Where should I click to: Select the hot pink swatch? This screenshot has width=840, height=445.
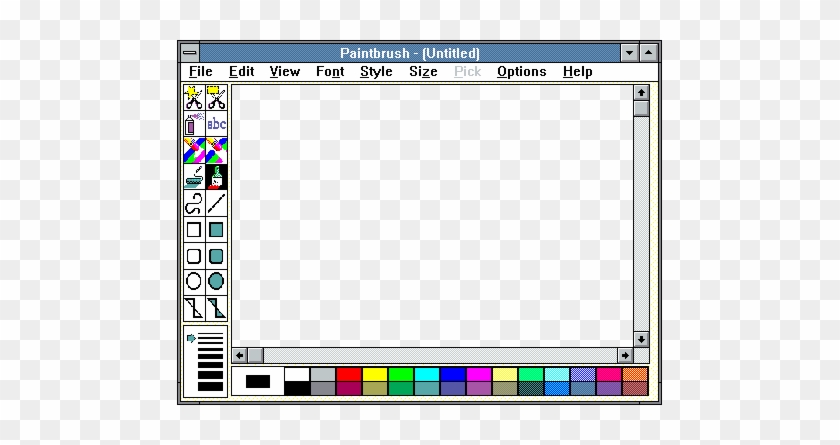[x=609, y=374]
